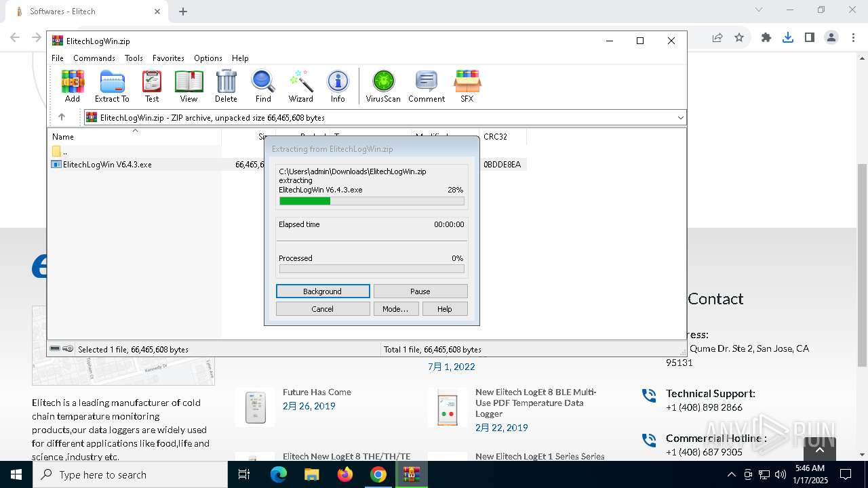Viewport: 868px width, 488px height.
Task: Open Chrome downloads icon
Action: pos(788,38)
